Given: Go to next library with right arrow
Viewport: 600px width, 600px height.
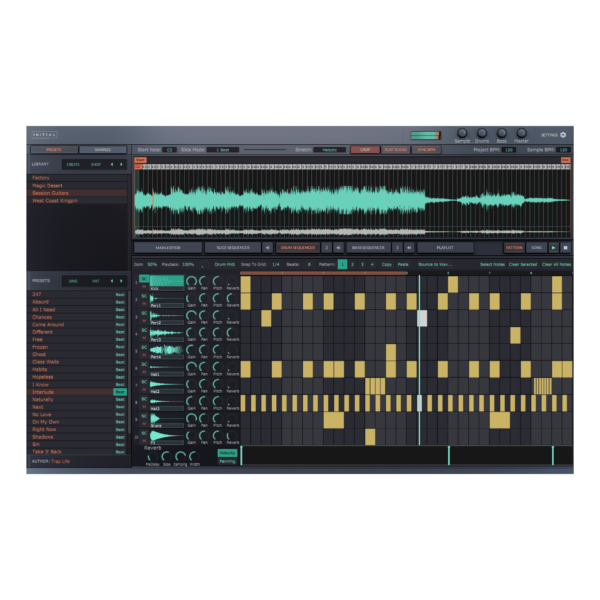Looking at the screenshot, I should (122, 164).
